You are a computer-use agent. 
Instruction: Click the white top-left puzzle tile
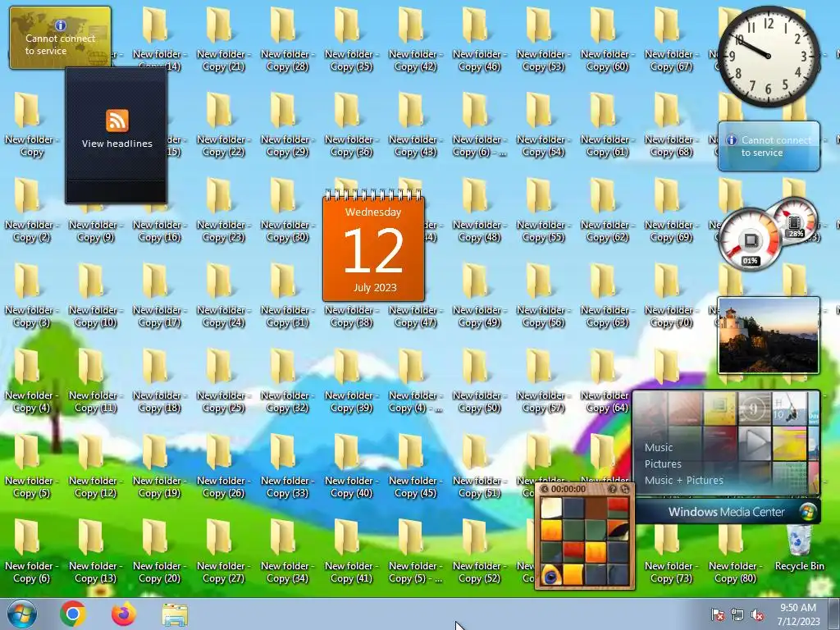coord(551,508)
